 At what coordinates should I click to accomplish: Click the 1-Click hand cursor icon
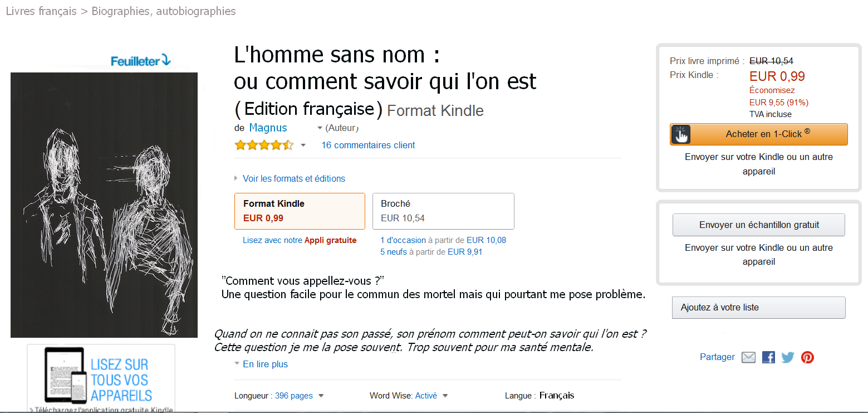pos(681,134)
